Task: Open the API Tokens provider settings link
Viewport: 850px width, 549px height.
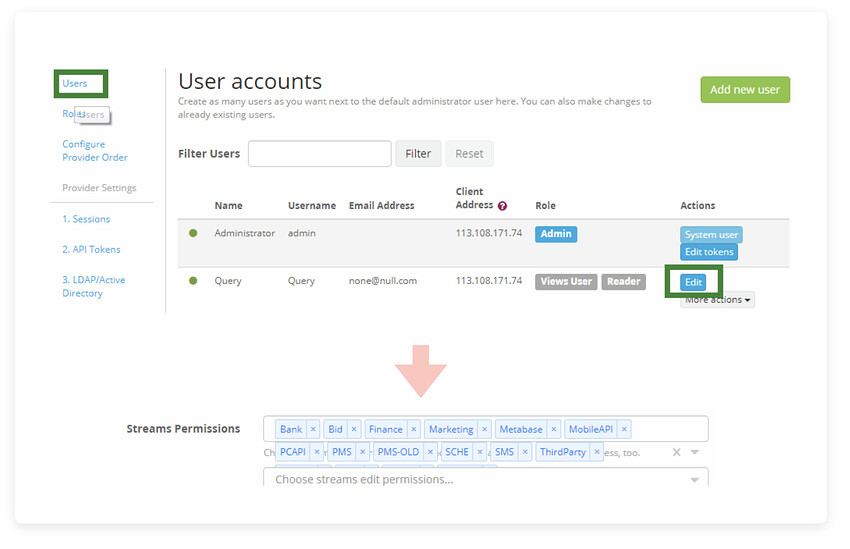Action: [x=91, y=249]
